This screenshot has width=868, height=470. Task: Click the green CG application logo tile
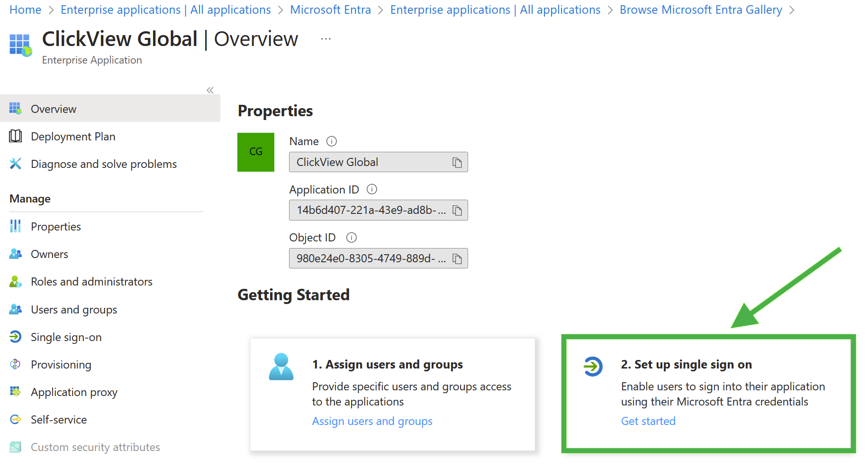tap(256, 152)
